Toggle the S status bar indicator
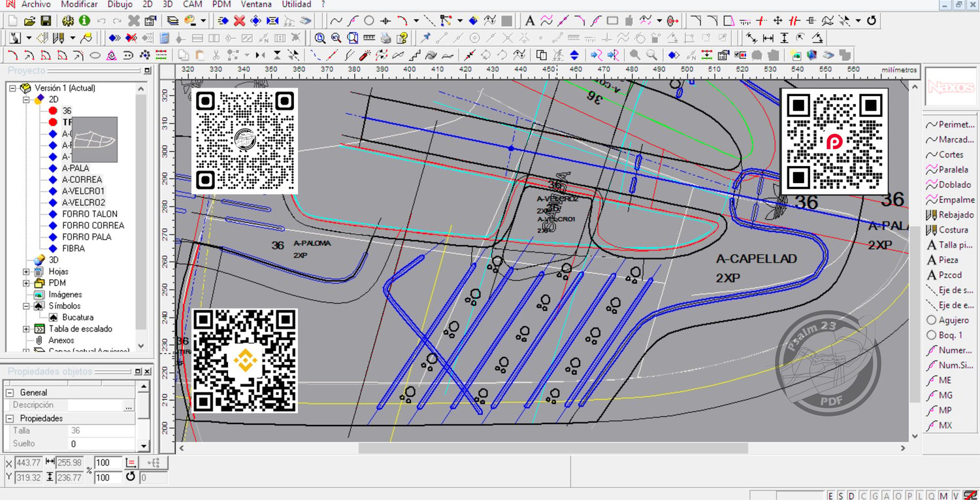Viewport: 980px width, 500px height. tap(841, 495)
